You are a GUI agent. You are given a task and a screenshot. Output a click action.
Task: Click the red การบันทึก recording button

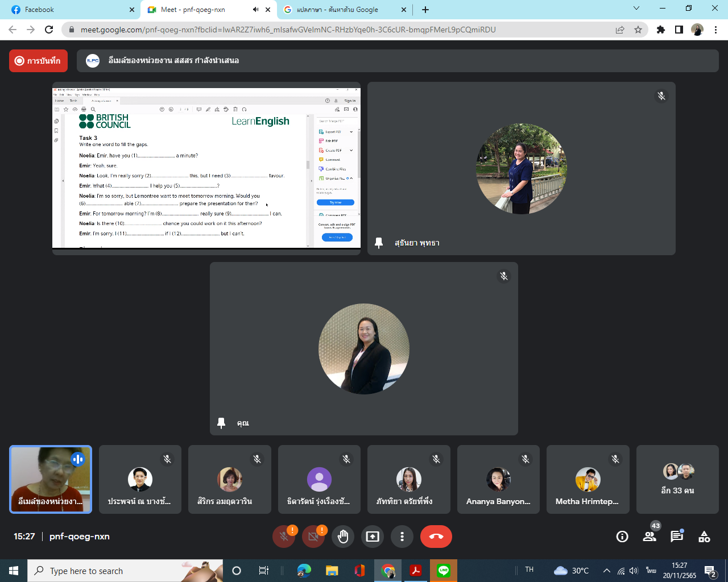coord(38,61)
